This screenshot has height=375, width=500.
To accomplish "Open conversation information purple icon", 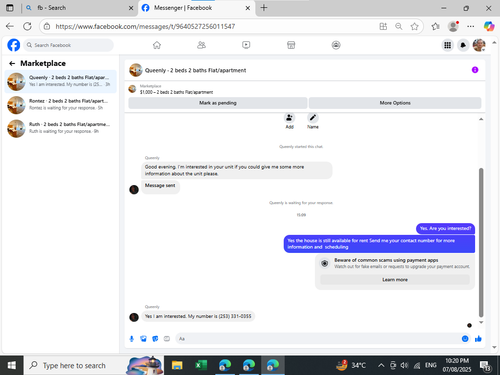I will click(x=475, y=70).
